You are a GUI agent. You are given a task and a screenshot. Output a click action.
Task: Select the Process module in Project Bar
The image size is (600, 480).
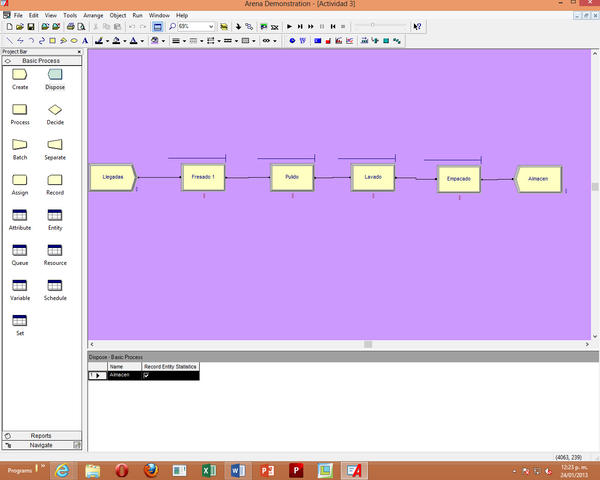(x=20, y=114)
